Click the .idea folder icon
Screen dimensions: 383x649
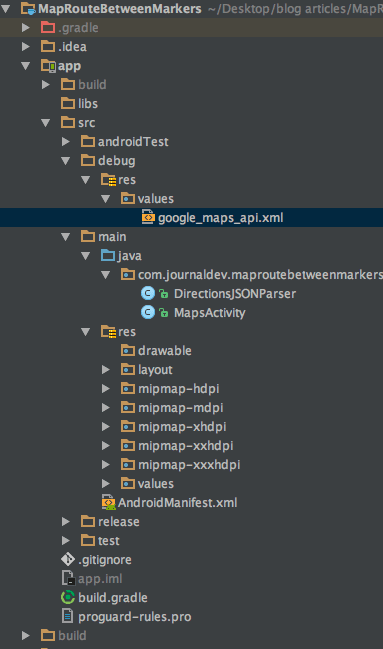click(x=48, y=46)
